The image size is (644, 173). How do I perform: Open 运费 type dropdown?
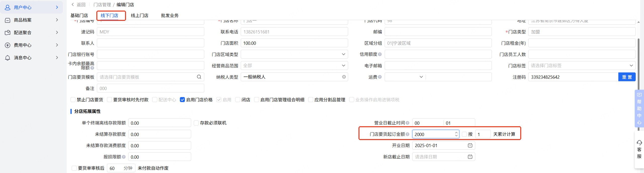pos(405,77)
